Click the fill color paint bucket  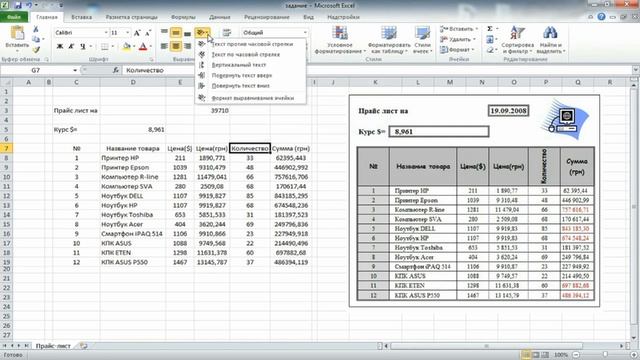click(127, 47)
